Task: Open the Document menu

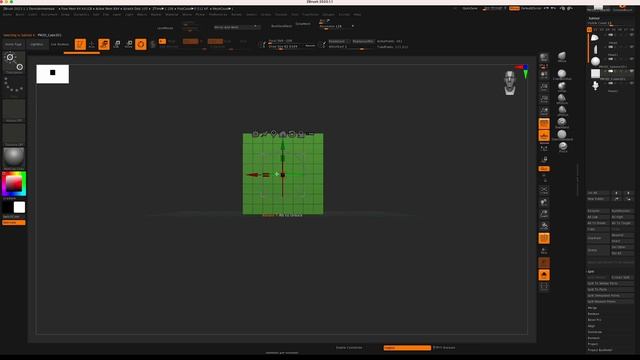Action: pyautogui.click(x=49, y=14)
